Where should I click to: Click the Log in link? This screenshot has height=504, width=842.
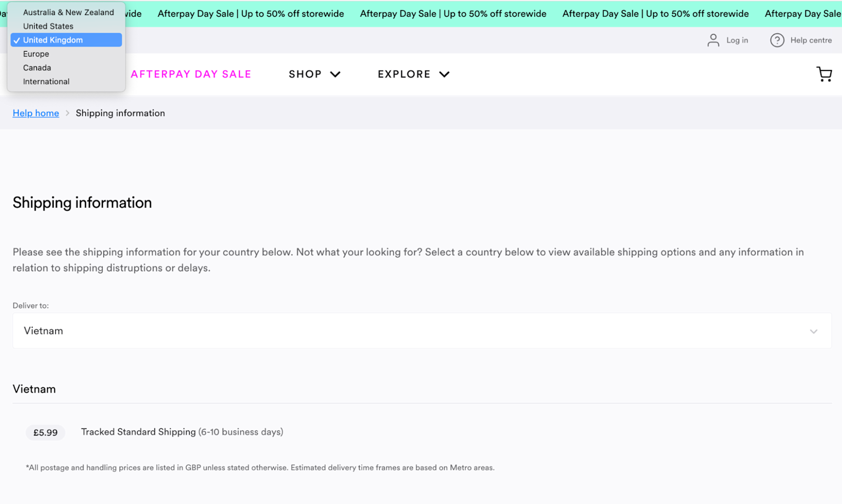pos(737,40)
